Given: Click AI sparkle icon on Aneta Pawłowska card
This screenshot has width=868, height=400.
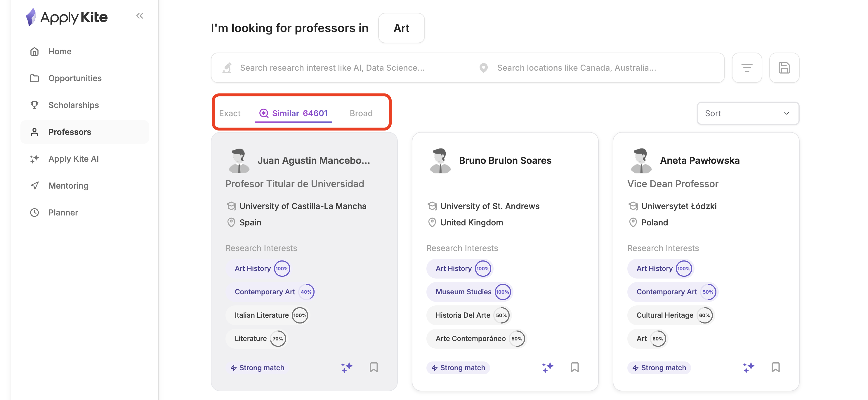Looking at the screenshot, I should [x=748, y=367].
